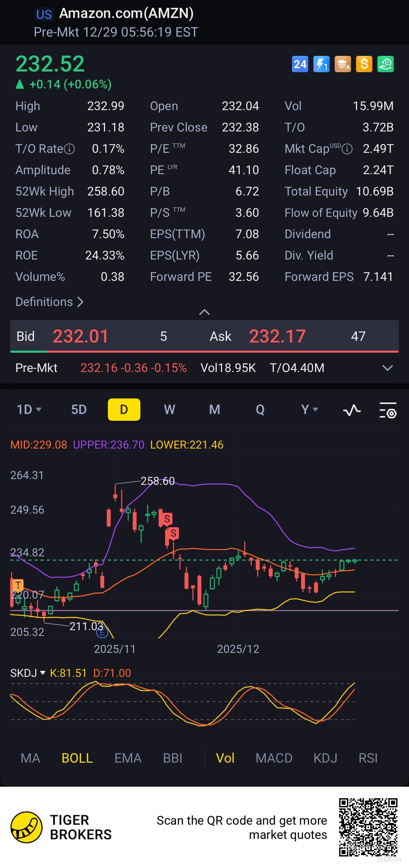Screen dimensions: 409x868
Task: Tap the UPPER:236.70 Bollinger value
Action: click(x=109, y=445)
